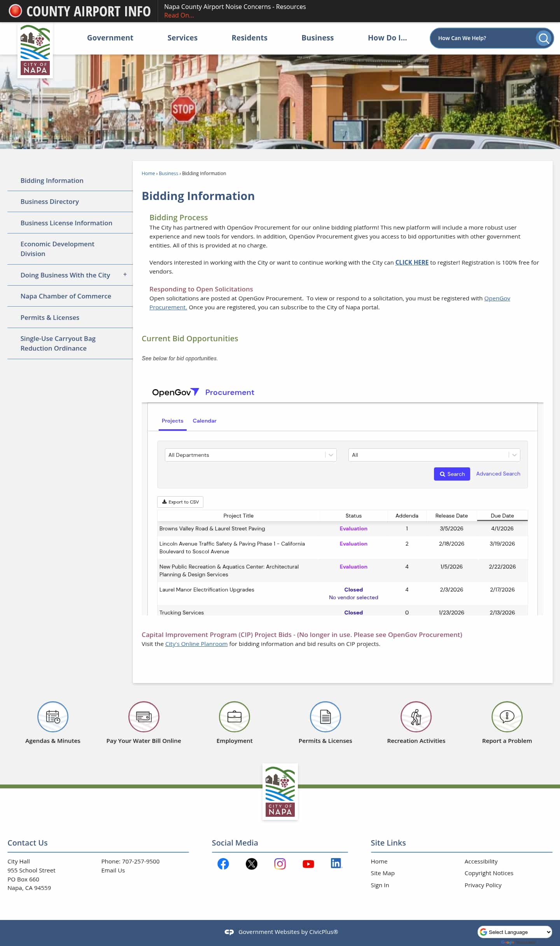Focus the How Can We Help search field
The width and height of the screenshot is (560, 946).
click(x=484, y=38)
